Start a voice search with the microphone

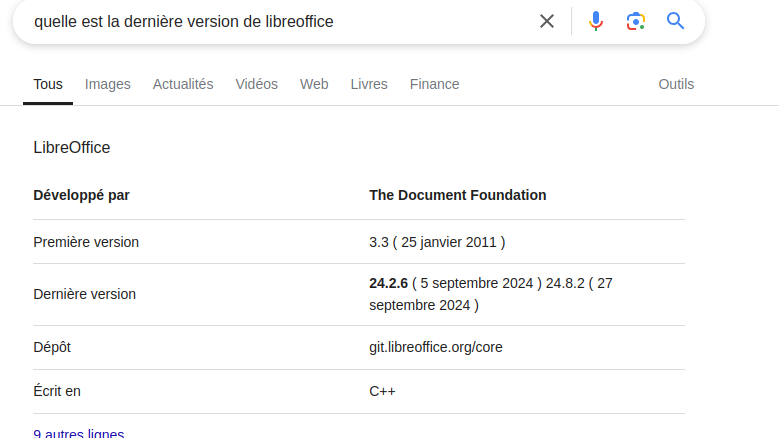(x=596, y=21)
